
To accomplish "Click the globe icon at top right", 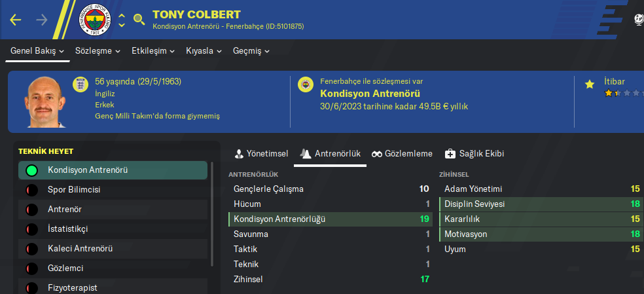I will [639, 20].
